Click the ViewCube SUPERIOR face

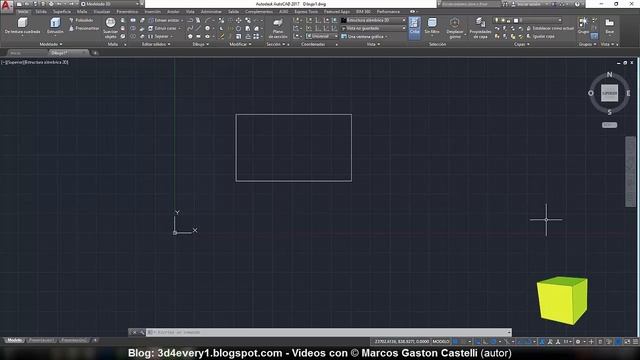tap(609, 93)
